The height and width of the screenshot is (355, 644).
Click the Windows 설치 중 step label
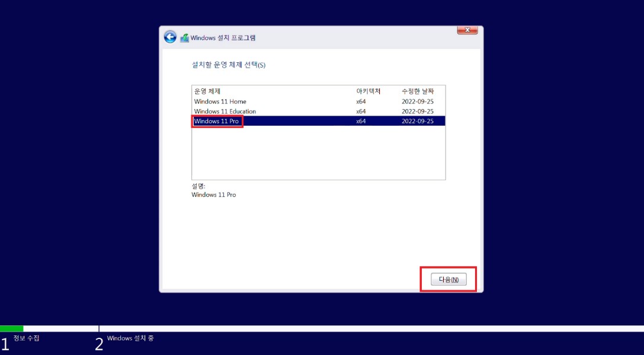130,338
